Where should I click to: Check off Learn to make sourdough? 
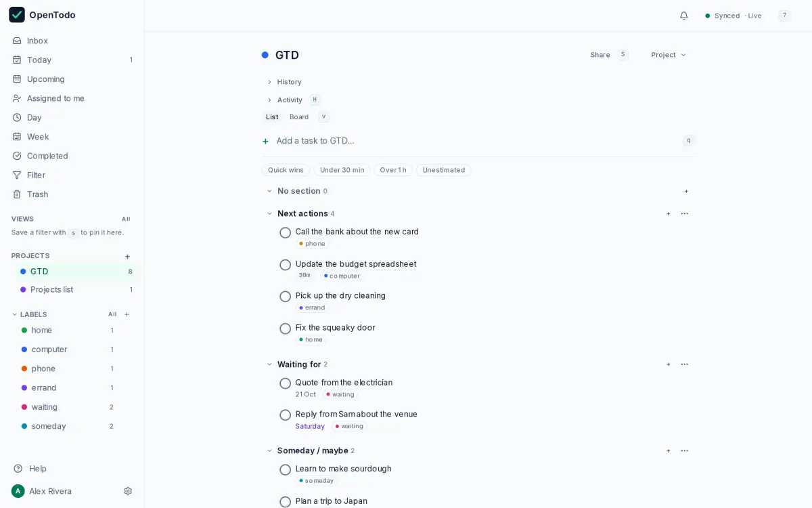coord(286,470)
